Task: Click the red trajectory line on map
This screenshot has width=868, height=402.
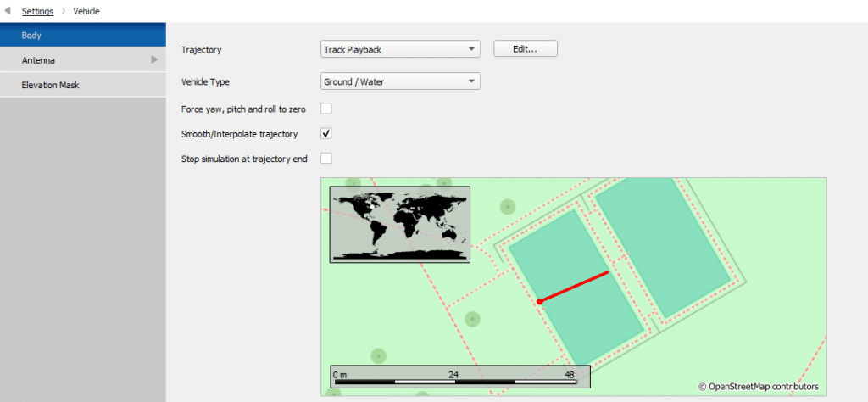Action: pos(575,287)
